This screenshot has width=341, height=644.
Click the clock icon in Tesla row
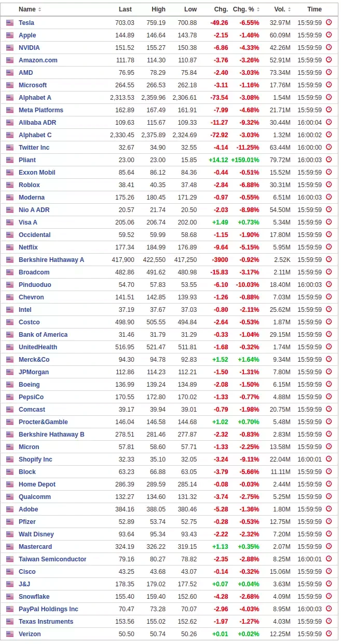coord(329,22)
